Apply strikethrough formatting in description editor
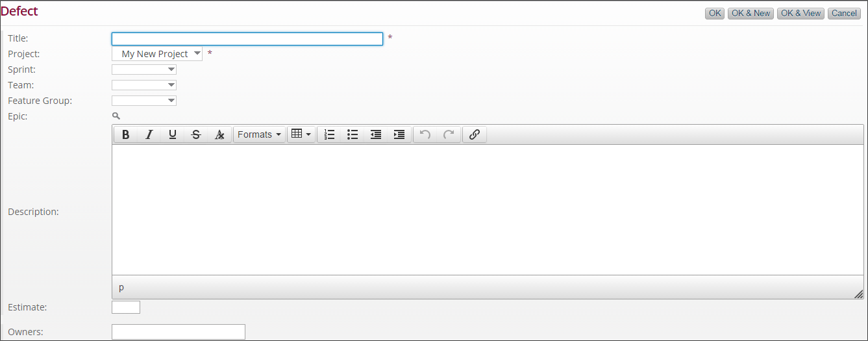 [196, 134]
